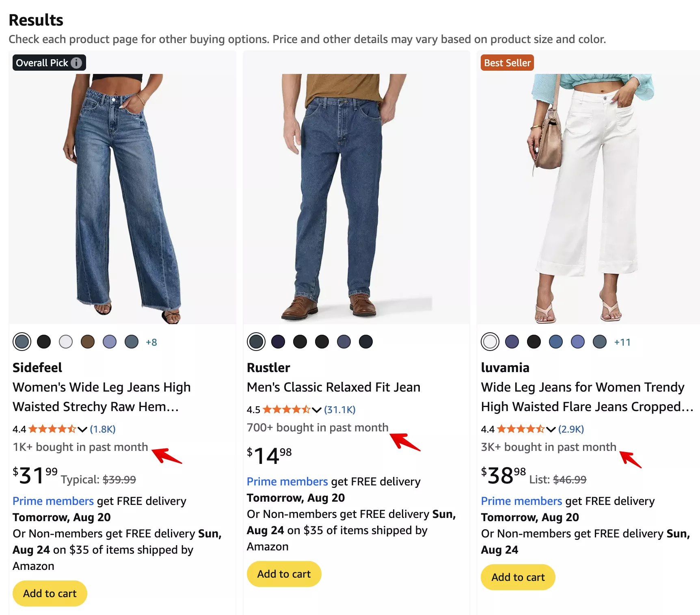Open Sidefeel's 1.8K reviews link
This screenshot has width=700, height=615.
click(x=103, y=429)
